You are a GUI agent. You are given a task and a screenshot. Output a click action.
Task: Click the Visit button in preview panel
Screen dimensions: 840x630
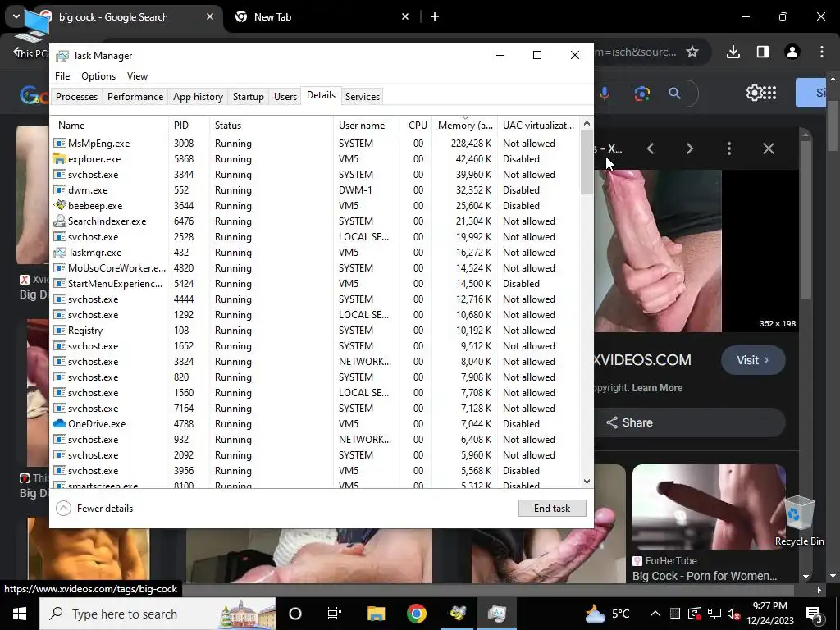click(753, 360)
